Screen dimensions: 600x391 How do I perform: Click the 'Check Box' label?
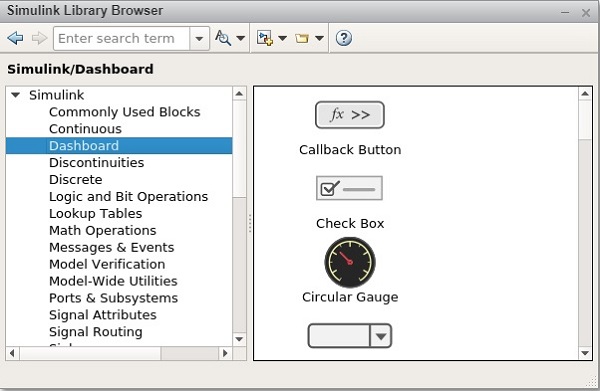point(350,223)
